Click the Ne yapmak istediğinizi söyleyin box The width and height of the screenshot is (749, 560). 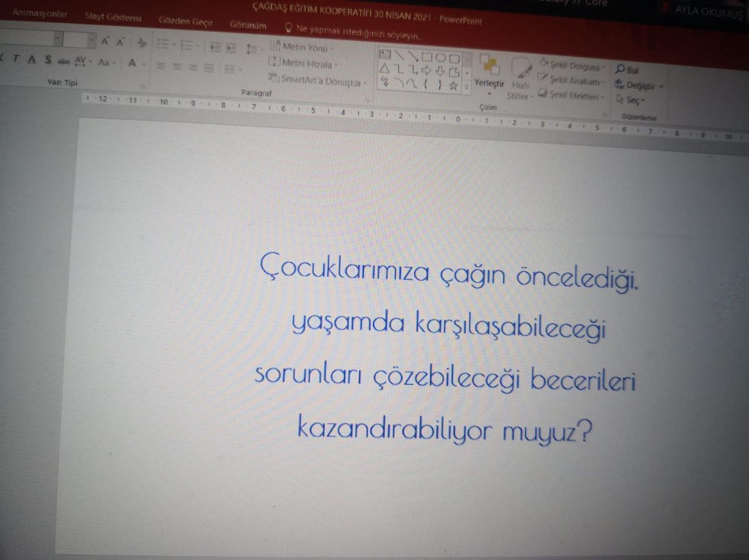[x=354, y=31]
